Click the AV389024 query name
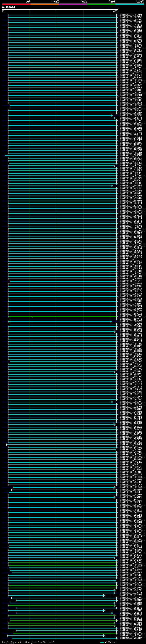The image size is (146, 644). tap(8, 7)
